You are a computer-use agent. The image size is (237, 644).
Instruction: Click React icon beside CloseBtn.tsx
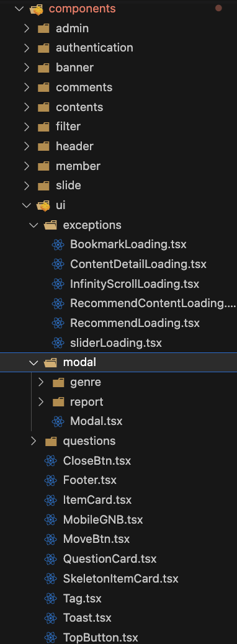pyautogui.click(x=50, y=461)
